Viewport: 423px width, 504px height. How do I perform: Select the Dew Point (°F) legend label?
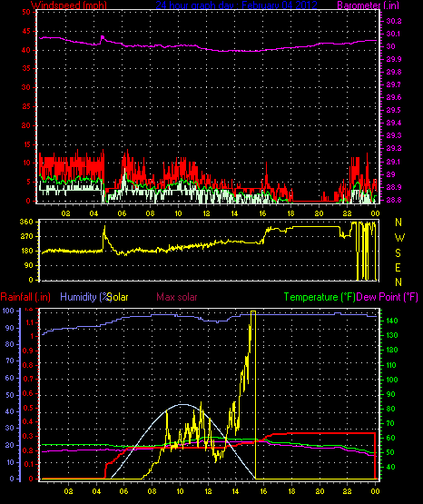[388, 297]
